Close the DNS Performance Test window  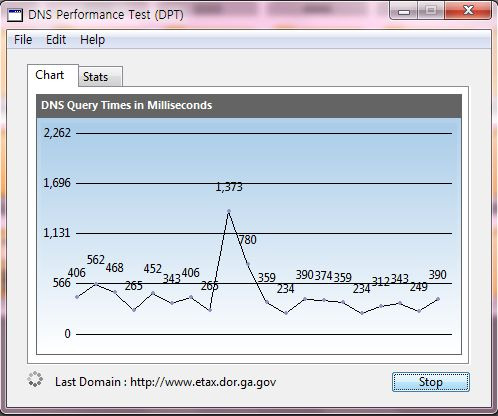[468, 11]
